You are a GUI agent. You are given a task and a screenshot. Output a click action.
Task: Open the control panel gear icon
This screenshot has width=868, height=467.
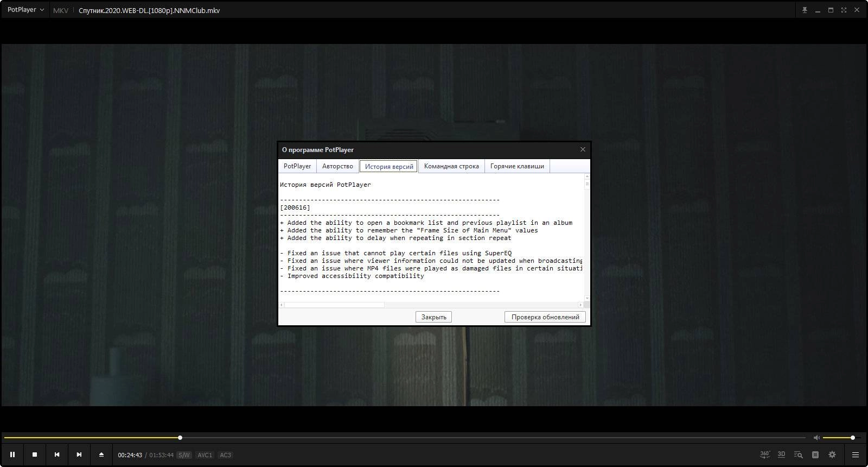[x=832, y=455]
